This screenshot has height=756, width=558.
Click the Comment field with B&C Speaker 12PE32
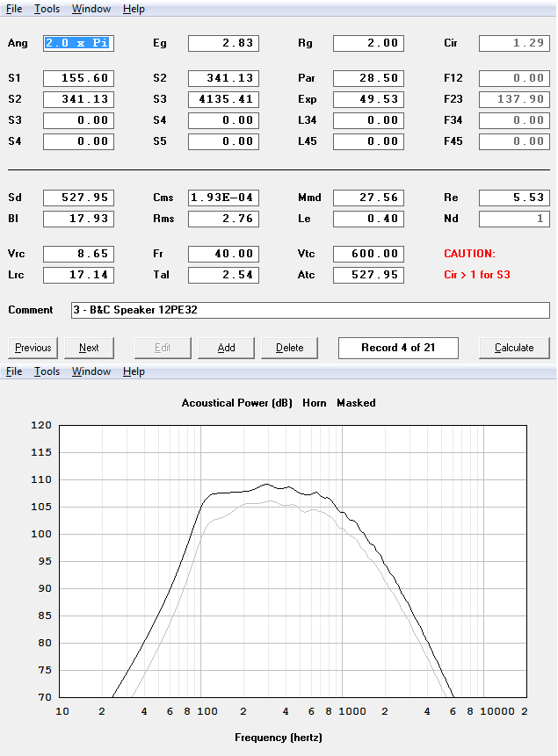click(310, 310)
